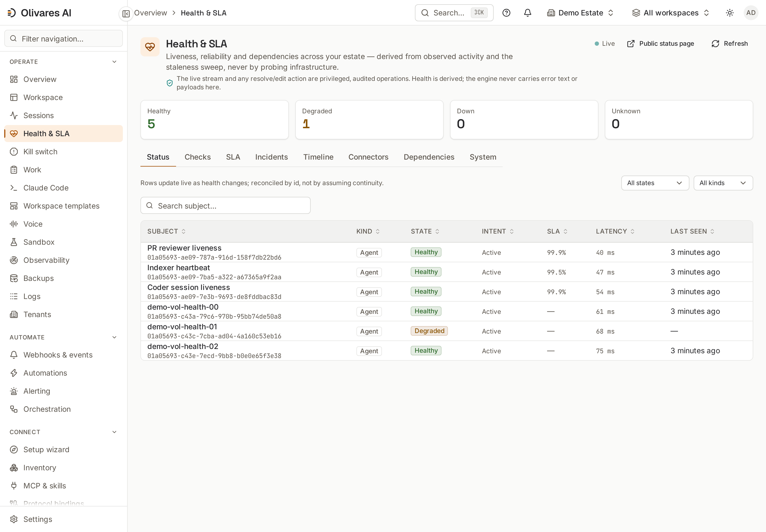The image size is (766, 532).
Task: Open the AD user avatar
Action: coord(751,13)
